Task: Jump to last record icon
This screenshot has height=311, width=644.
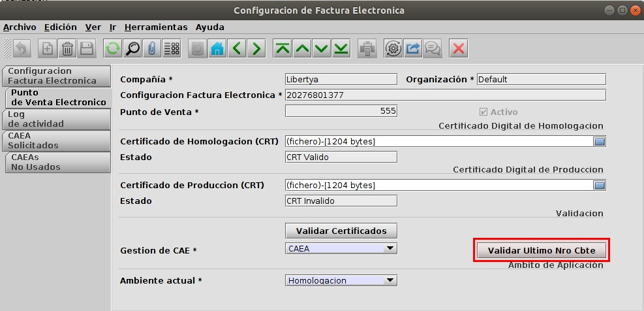Action: (x=341, y=49)
